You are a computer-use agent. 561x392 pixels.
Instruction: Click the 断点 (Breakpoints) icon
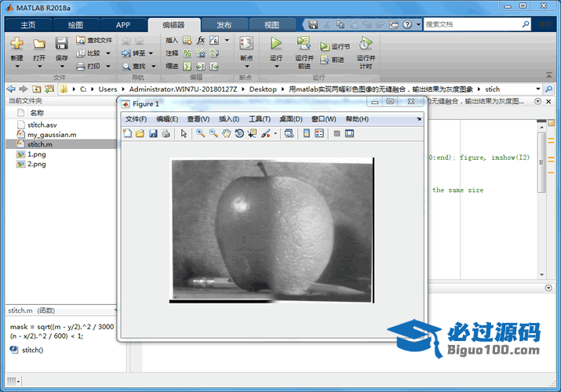(x=246, y=44)
